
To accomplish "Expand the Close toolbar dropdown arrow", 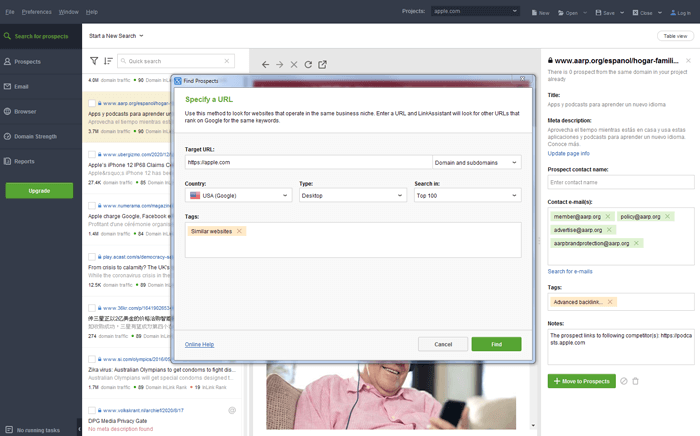I will pyautogui.click(x=660, y=12).
